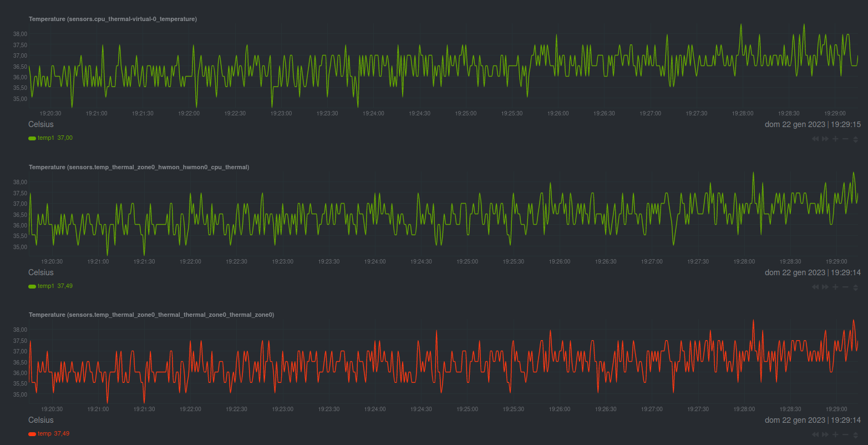Screen dimensions: 868x445
Task: Fast-forward the red thermal_zone0 chart
Action: (825, 434)
